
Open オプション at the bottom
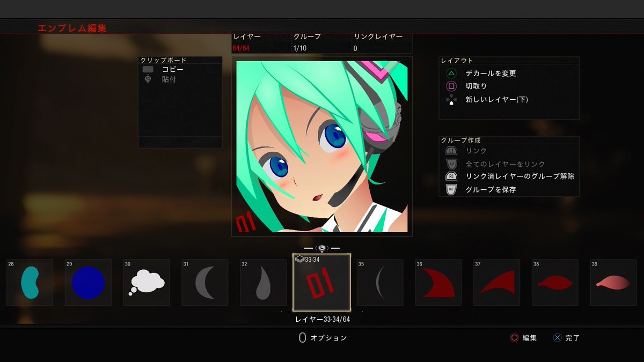coord(329,338)
